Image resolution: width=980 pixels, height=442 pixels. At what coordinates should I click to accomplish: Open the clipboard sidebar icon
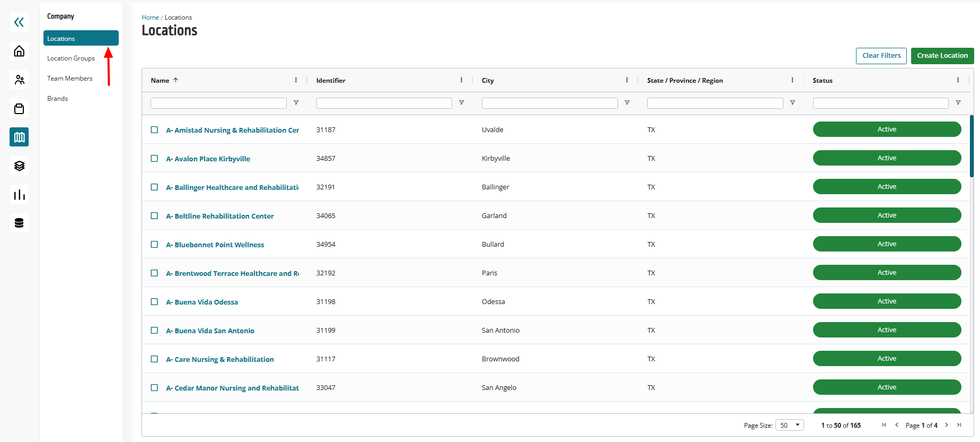click(19, 109)
